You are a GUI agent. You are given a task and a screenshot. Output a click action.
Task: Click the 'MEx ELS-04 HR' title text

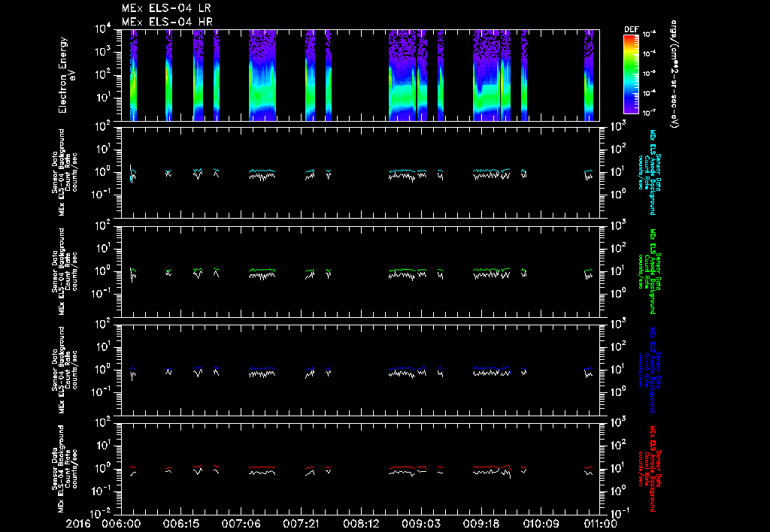[x=167, y=22]
